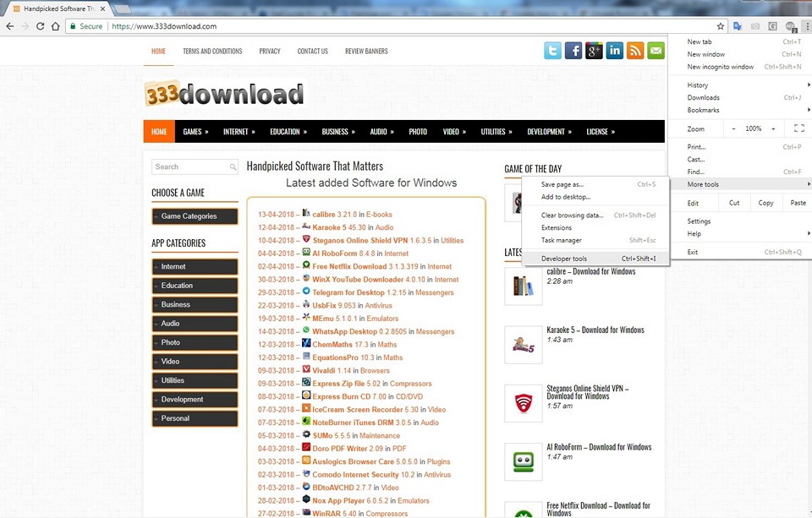The image size is (812, 518).
Task: Click the search magnifier icon in sidebar
Action: [233, 166]
